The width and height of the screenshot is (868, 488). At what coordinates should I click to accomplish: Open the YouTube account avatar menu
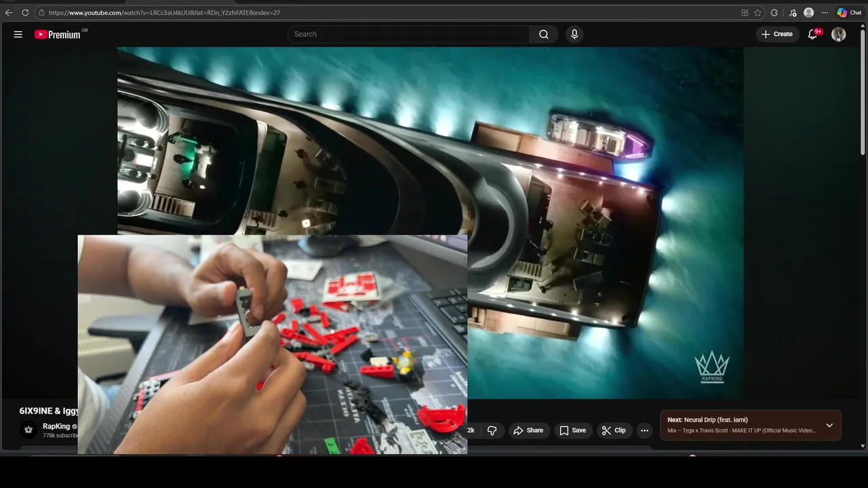click(839, 35)
